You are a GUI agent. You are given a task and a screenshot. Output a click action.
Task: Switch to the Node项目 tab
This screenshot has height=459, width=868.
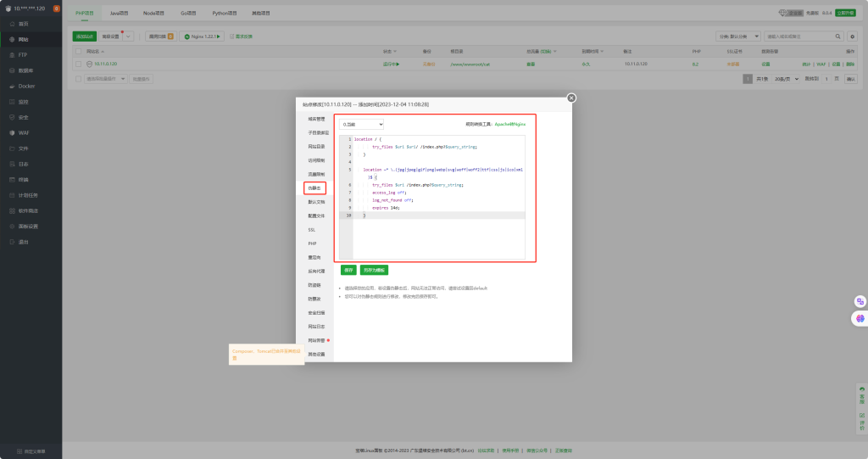[x=153, y=13]
